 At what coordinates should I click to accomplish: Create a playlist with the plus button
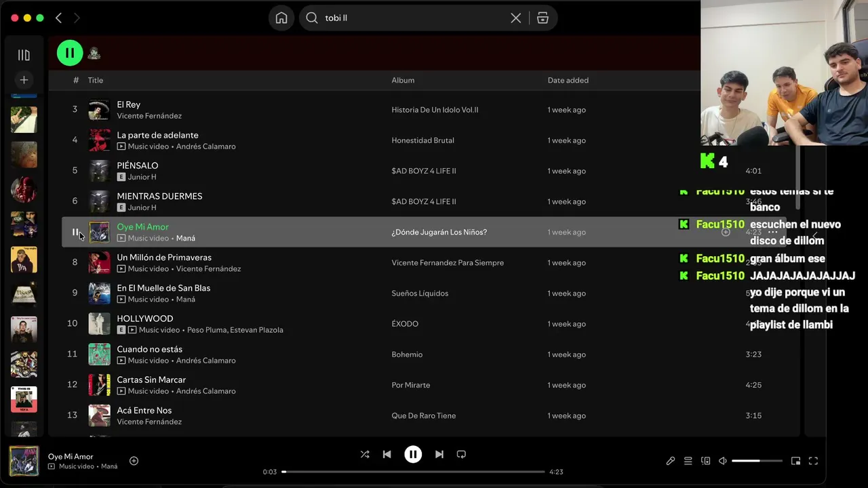tap(24, 80)
